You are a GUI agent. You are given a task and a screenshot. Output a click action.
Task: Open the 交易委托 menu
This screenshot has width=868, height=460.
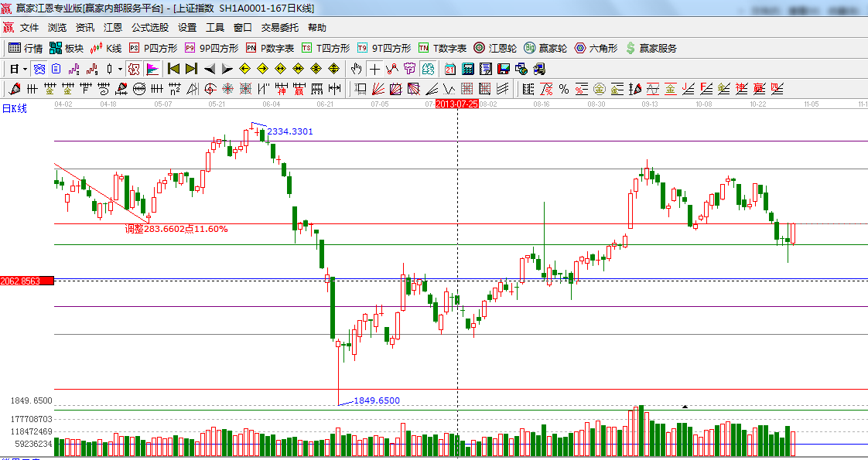279,28
